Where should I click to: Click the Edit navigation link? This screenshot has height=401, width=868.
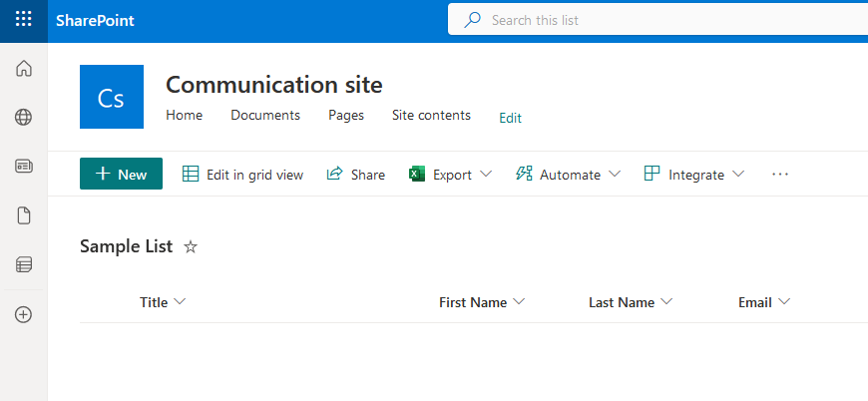coord(510,118)
